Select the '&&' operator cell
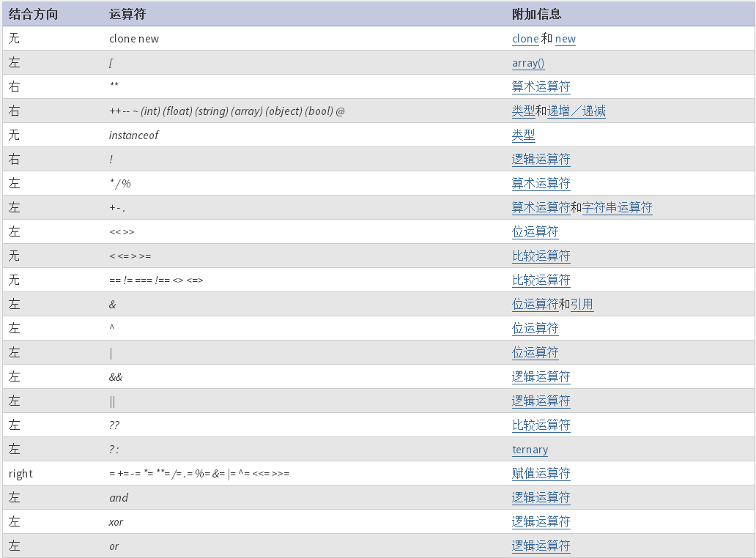Viewport: 756px width, 558px height. 116,377
